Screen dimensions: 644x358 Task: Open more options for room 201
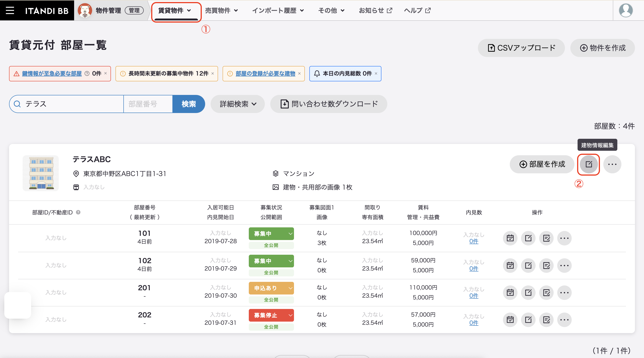coord(564,292)
